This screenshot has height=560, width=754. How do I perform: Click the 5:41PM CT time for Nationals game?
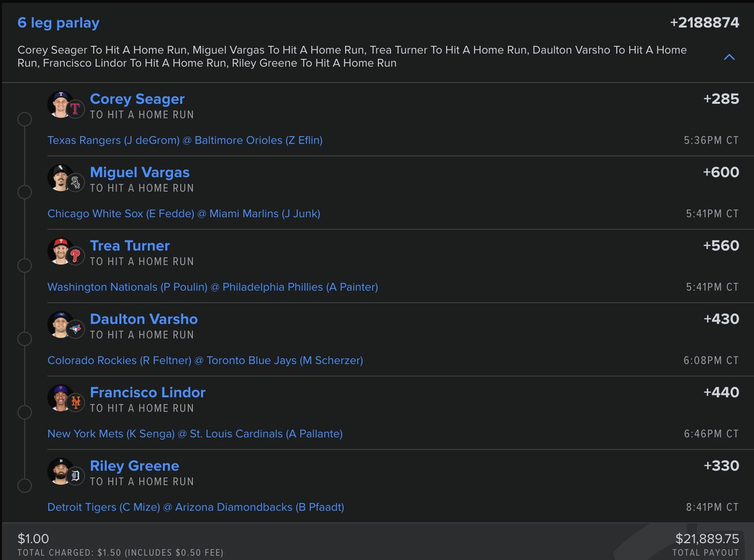click(x=713, y=288)
